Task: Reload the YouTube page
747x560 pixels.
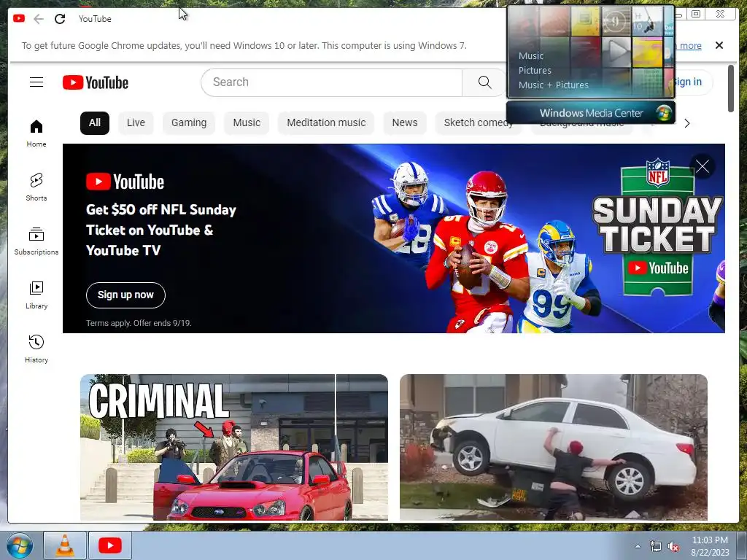Action: (60, 19)
